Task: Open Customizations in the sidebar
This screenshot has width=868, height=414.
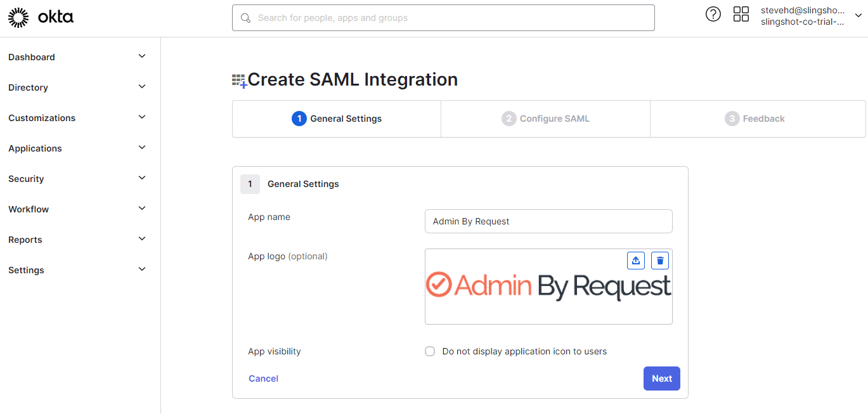Action: tap(42, 118)
